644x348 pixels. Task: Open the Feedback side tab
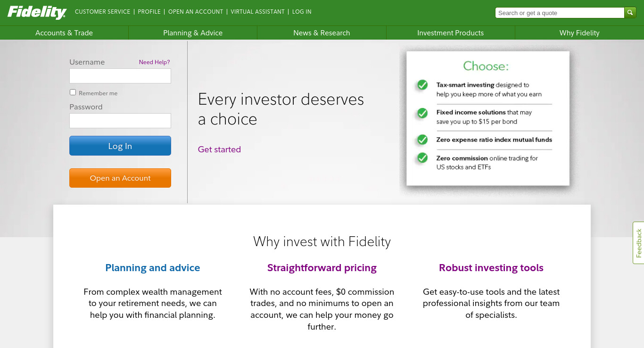(638, 243)
